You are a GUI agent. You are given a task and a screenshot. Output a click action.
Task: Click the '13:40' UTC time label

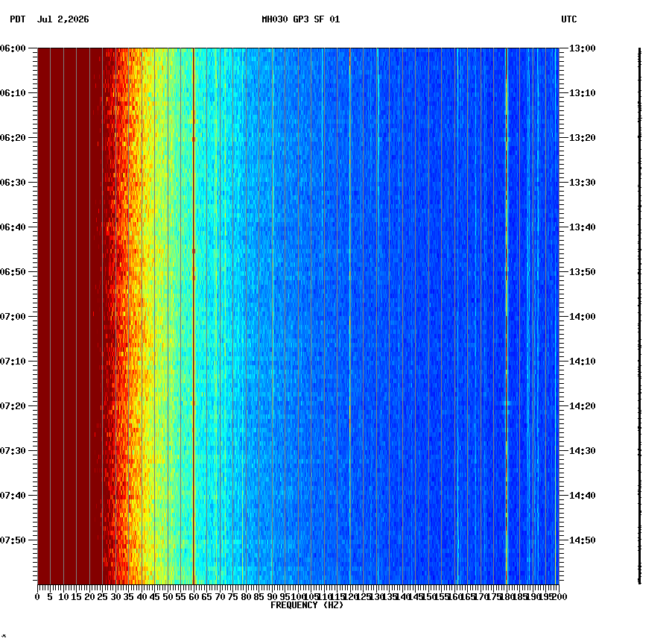coord(583,227)
